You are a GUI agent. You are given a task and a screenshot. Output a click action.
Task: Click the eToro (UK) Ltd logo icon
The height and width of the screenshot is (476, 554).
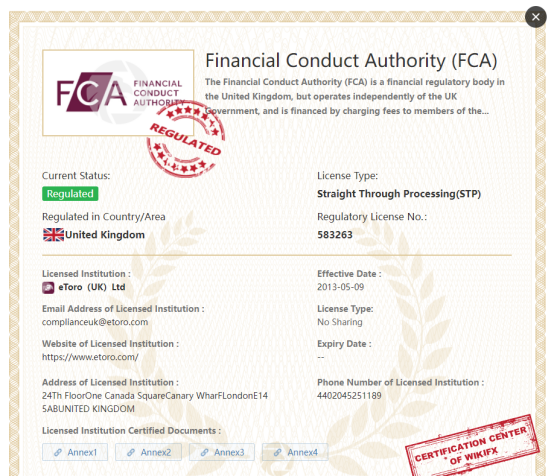48,287
